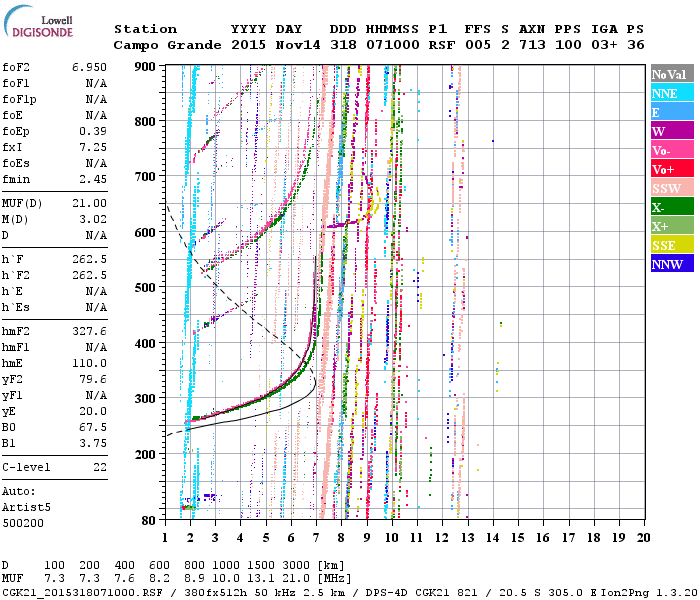Click the RSF program value
Screen dimensions: 700x600
[x=442, y=45]
